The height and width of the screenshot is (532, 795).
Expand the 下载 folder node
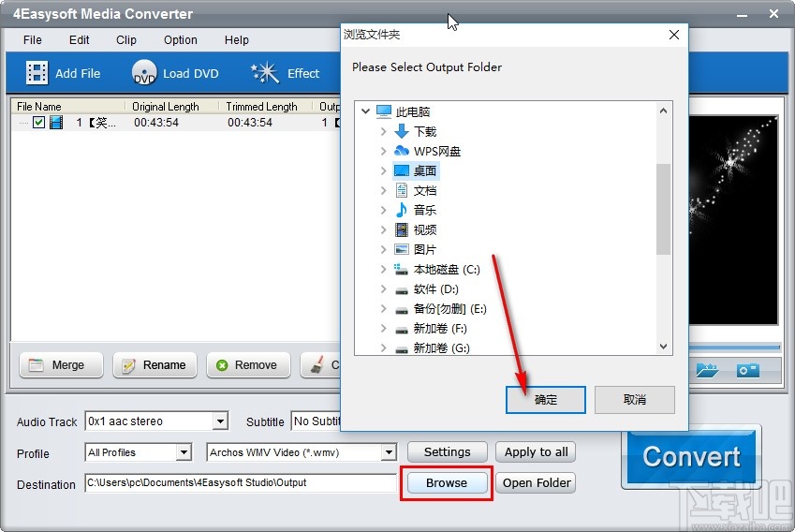click(383, 131)
